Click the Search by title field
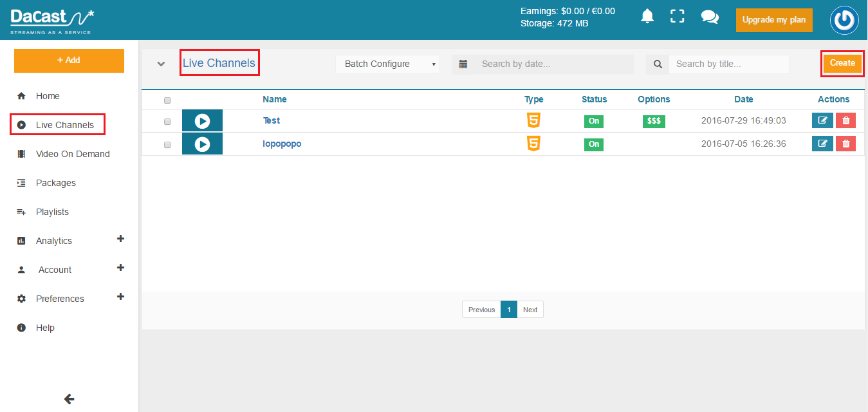This screenshot has height=412, width=868. tap(728, 64)
